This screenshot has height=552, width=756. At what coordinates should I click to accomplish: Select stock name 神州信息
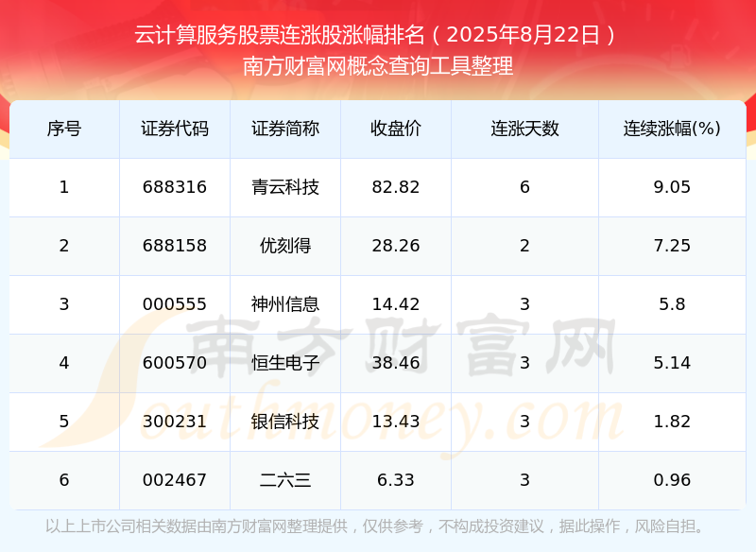coord(285,304)
